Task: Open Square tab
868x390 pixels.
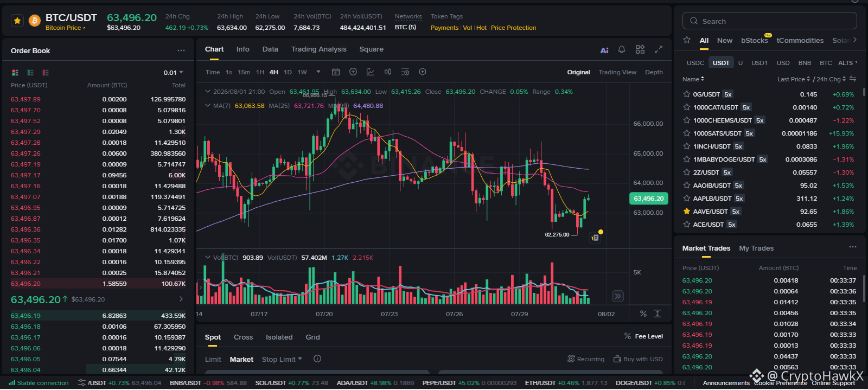Action: (x=371, y=49)
